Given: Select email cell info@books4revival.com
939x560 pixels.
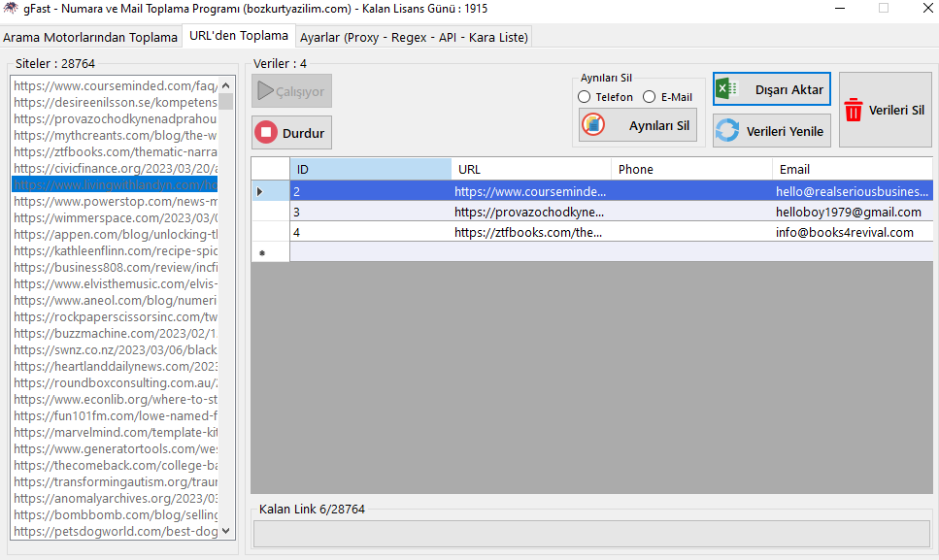Looking at the screenshot, I should [853, 232].
